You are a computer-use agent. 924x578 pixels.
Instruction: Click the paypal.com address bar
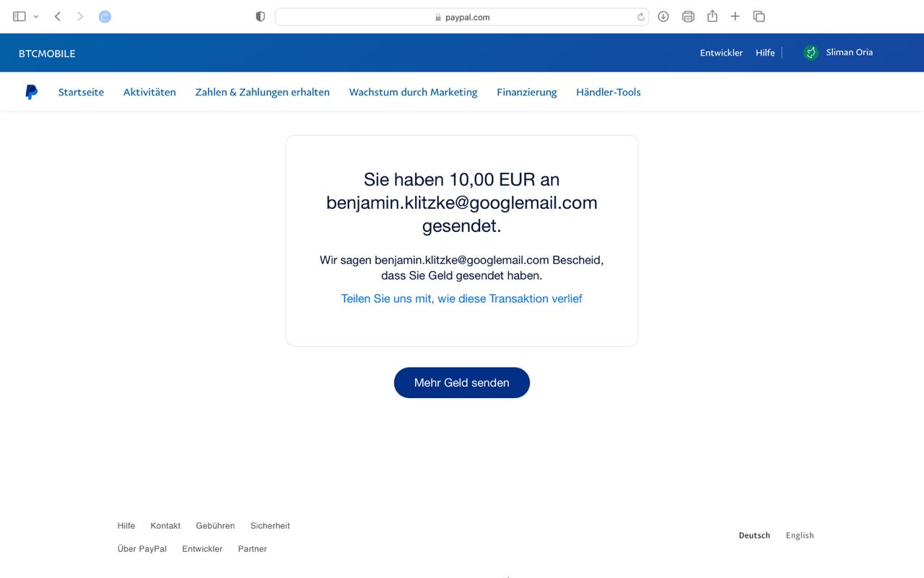[x=462, y=17]
